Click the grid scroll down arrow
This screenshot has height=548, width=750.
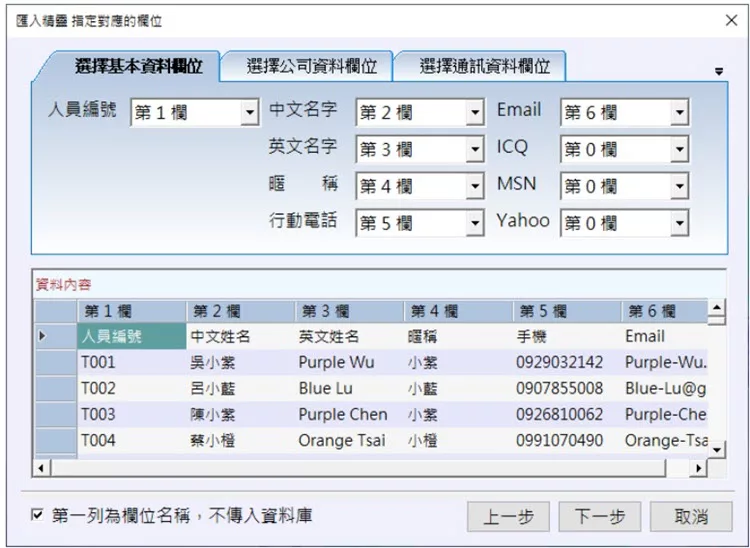click(716, 449)
